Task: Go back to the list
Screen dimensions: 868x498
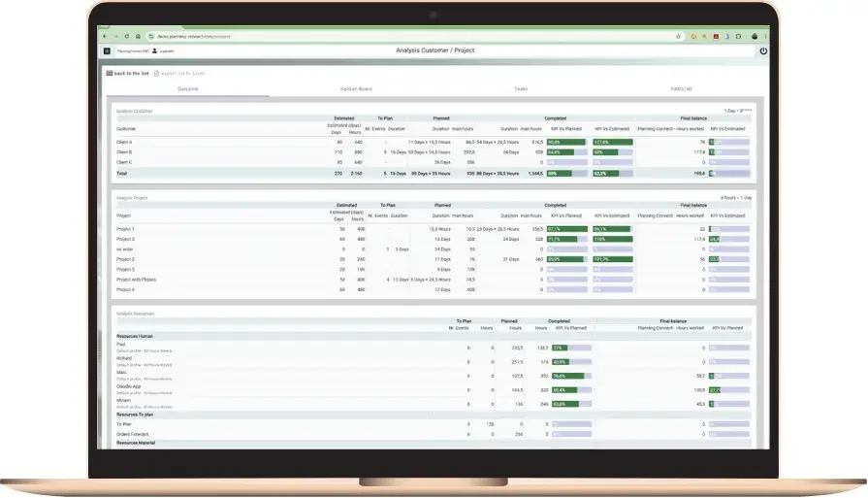Action: (128, 73)
